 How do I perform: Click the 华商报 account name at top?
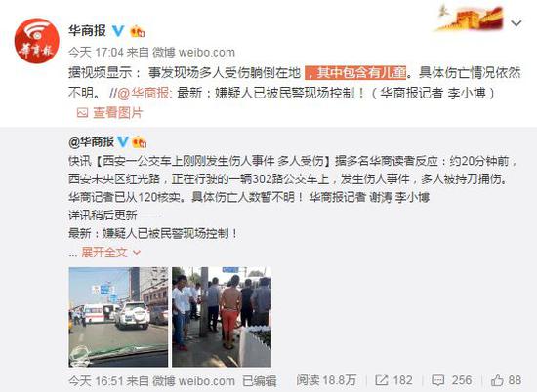88,31
